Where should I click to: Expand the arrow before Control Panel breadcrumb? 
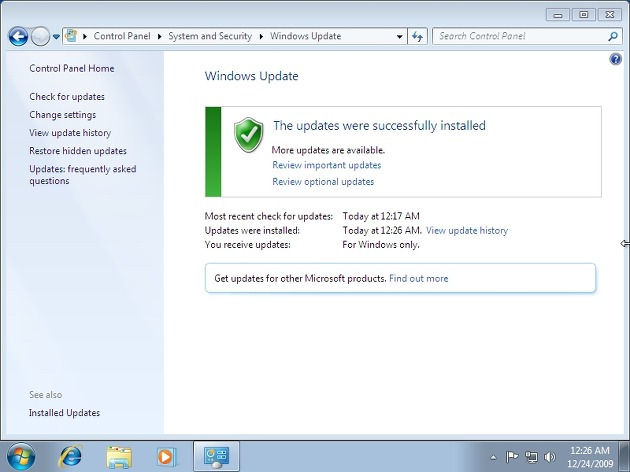(85, 37)
